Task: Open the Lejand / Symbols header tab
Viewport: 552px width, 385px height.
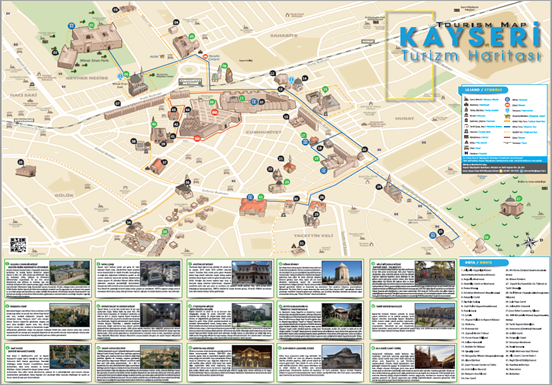Action: coord(483,90)
